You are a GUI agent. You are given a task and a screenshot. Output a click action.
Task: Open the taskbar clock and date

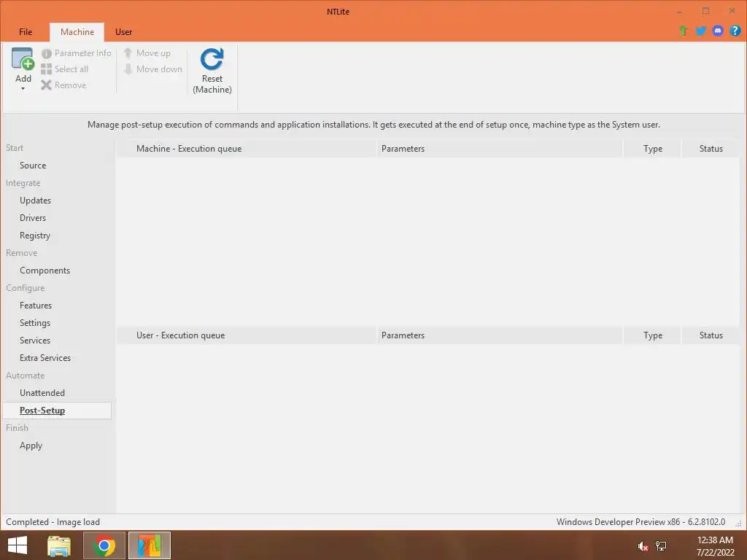(715, 546)
